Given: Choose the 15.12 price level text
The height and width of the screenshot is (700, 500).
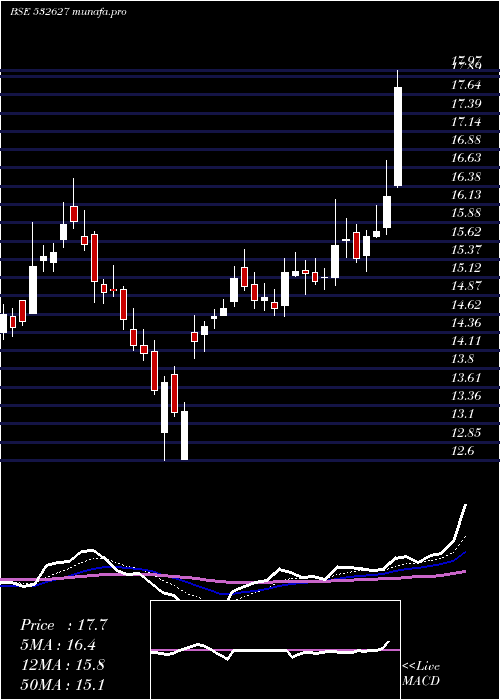Looking at the screenshot, I should (x=466, y=267).
